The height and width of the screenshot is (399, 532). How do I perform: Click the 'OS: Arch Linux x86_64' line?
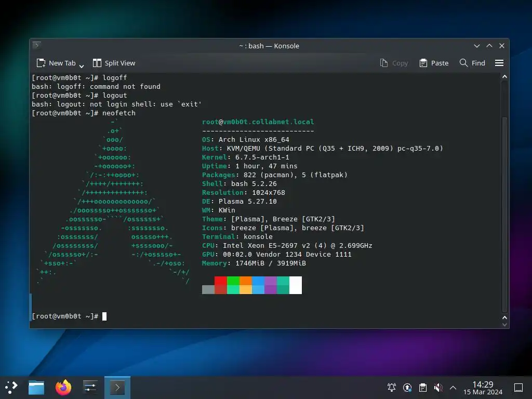pos(246,139)
